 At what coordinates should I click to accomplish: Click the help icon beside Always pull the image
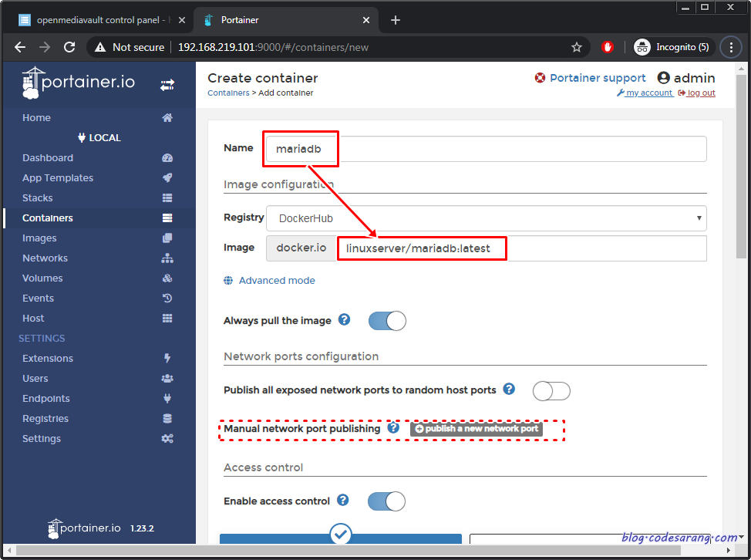pyautogui.click(x=344, y=319)
